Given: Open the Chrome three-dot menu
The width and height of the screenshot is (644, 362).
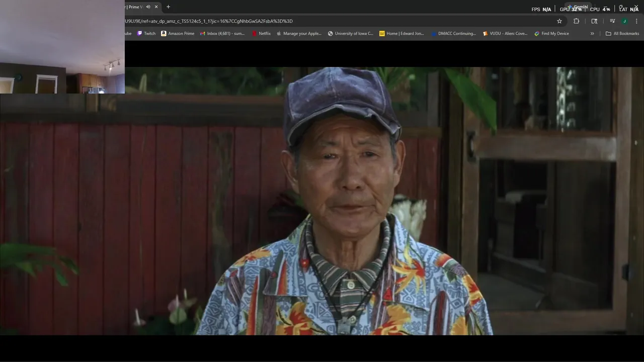Looking at the screenshot, I should [636, 21].
